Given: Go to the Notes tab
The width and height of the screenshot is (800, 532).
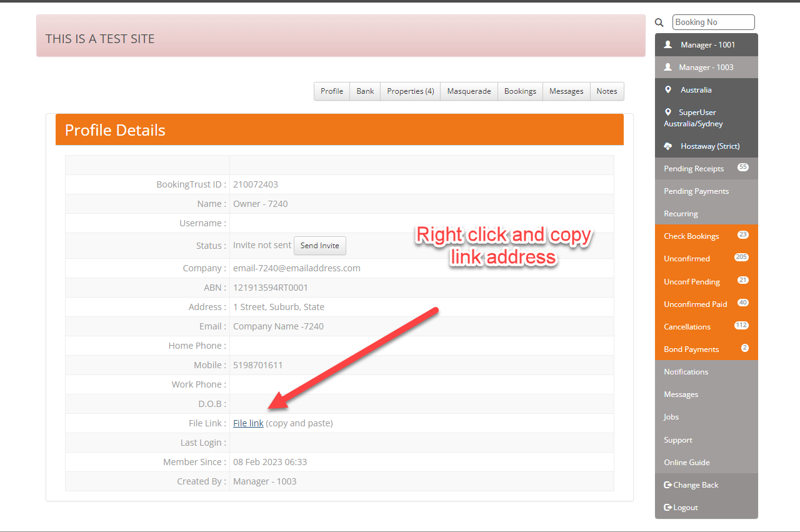Looking at the screenshot, I should [x=606, y=91].
